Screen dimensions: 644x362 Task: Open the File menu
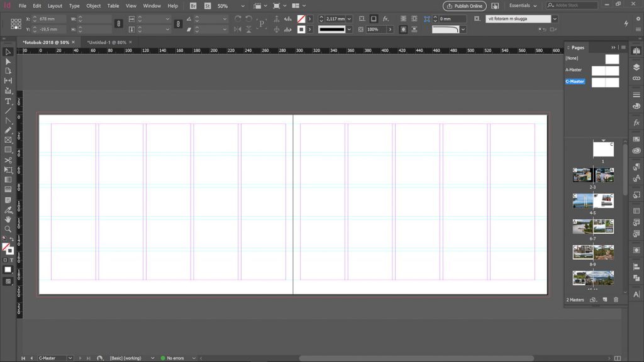click(23, 6)
